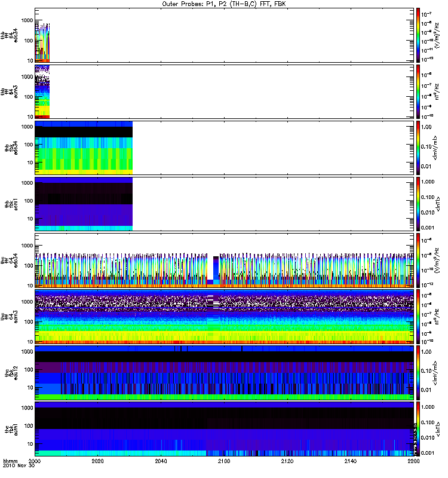Click the color bar of the thc fff edc34 panel
Viewport: 448px width, 478px height.
[x=418, y=261]
